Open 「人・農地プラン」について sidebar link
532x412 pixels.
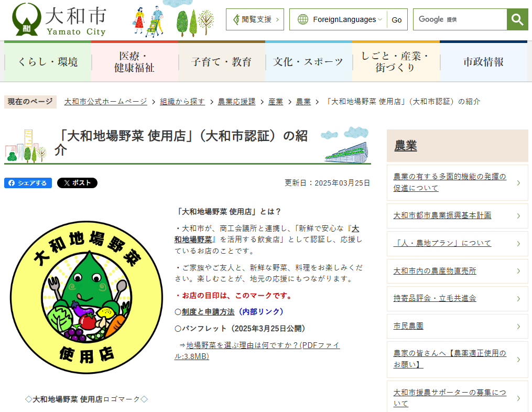click(442, 243)
